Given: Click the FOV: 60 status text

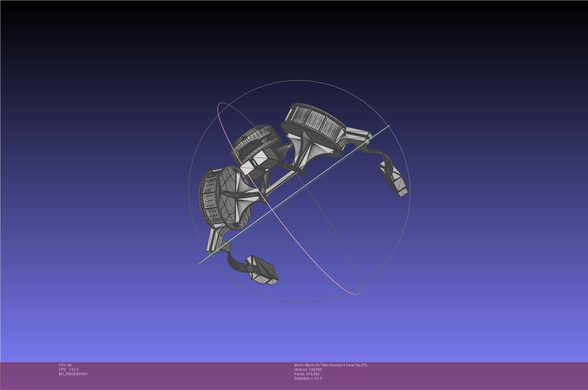Looking at the screenshot, I should point(65,365).
